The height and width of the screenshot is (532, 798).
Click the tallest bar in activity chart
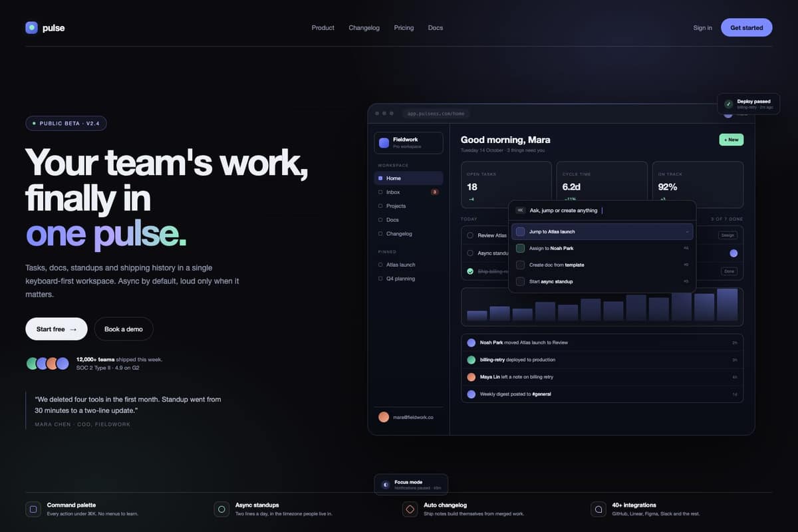click(728, 305)
